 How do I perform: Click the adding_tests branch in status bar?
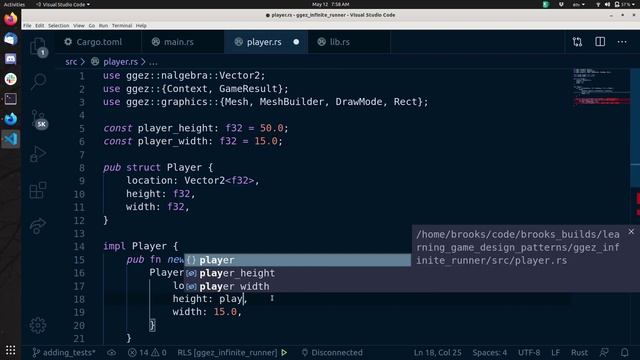pos(64,353)
